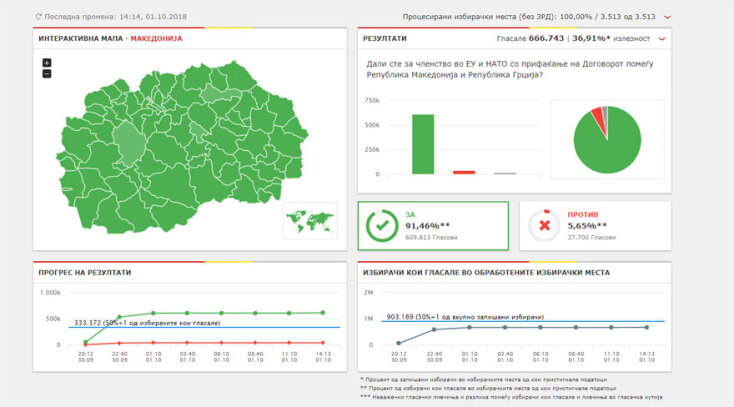Click the green checkmark icon for ЗА
This screenshot has height=407, width=734.
[380, 226]
